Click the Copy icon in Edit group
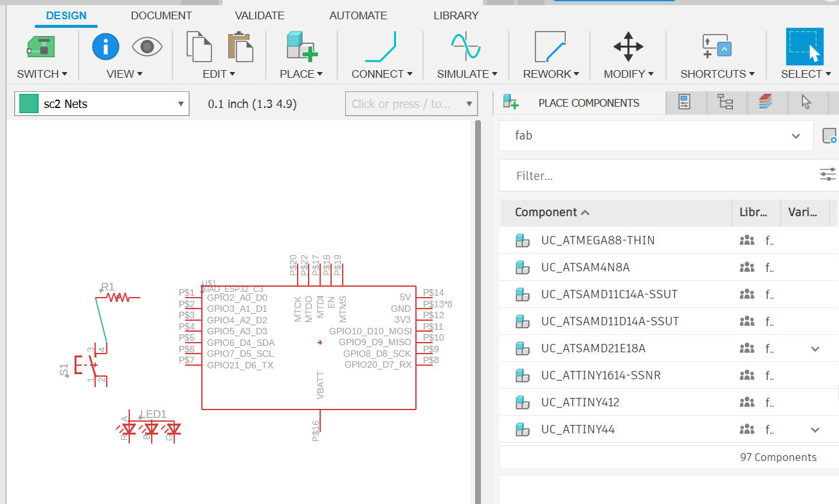The image size is (839, 504). click(x=199, y=47)
